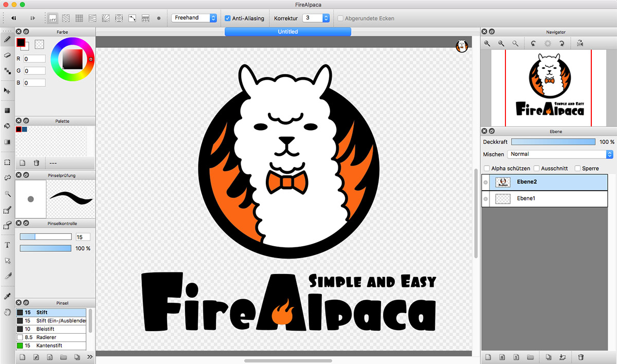The height and width of the screenshot is (364, 617).
Task: Open snap settings dot button
Action: pos(159,18)
